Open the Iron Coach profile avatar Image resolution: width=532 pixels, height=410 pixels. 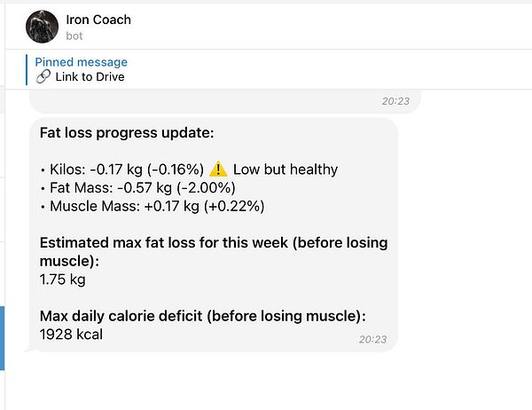(42, 27)
